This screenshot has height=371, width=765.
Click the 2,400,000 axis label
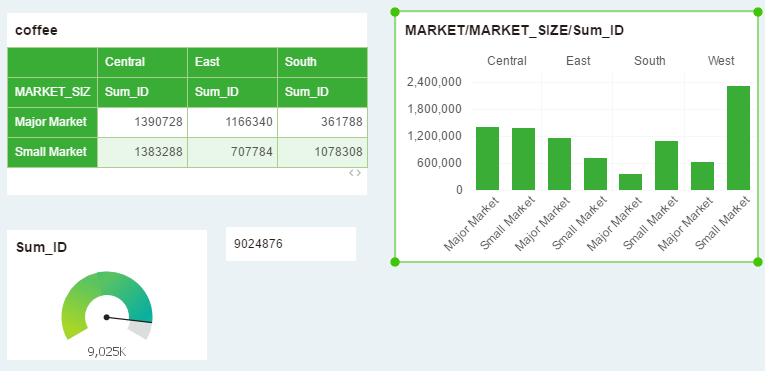tap(435, 82)
